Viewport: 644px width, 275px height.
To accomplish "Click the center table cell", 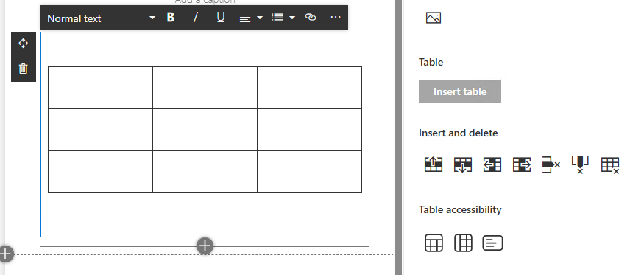I will (205, 130).
